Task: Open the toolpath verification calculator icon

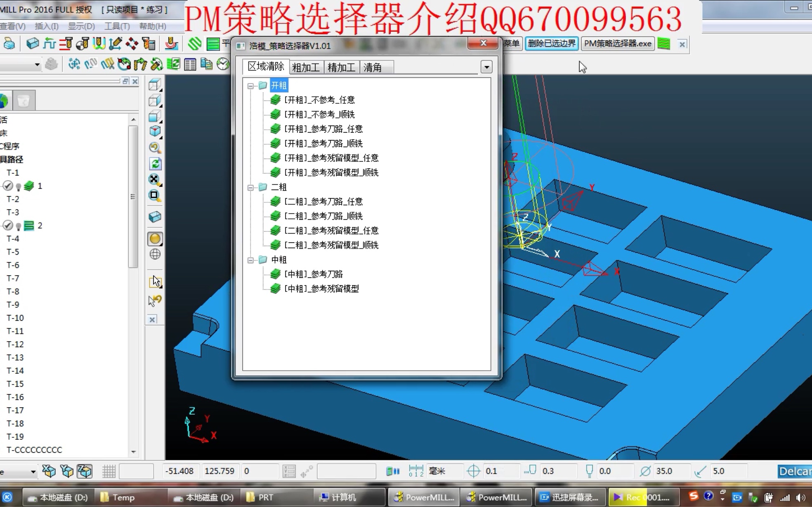Action: (x=149, y=43)
